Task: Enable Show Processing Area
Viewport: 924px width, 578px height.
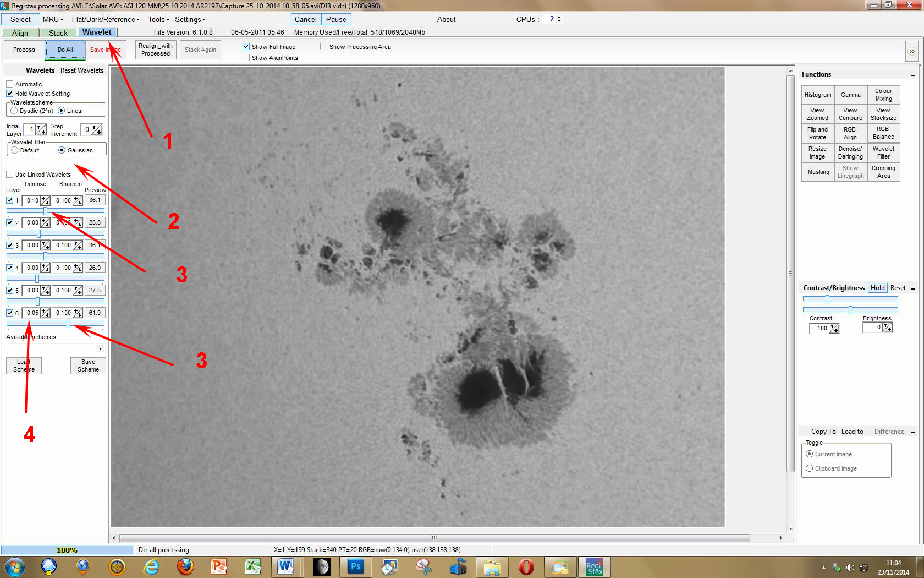Action: coord(324,47)
